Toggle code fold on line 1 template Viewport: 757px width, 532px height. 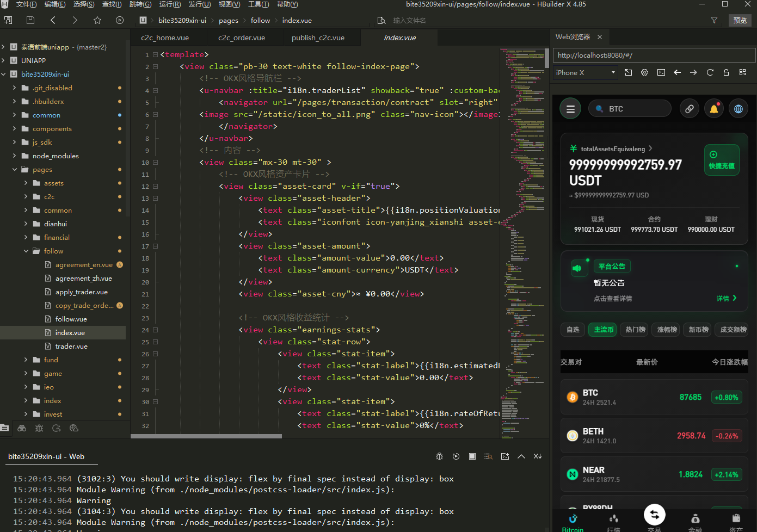click(x=155, y=55)
